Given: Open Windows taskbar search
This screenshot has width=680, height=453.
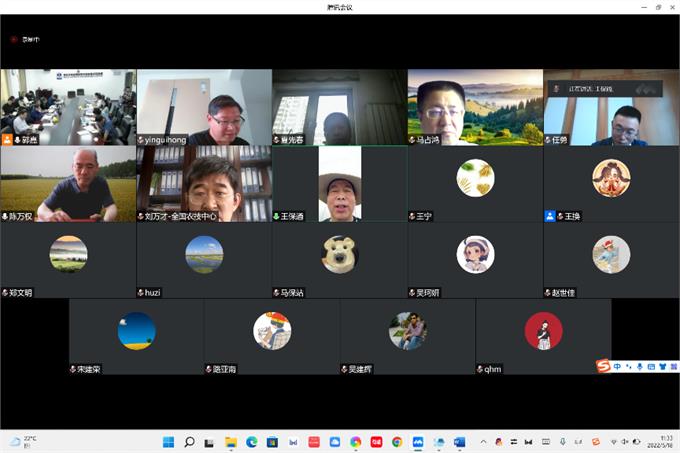Looking at the screenshot, I should pyautogui.click(x=189, y=441).
